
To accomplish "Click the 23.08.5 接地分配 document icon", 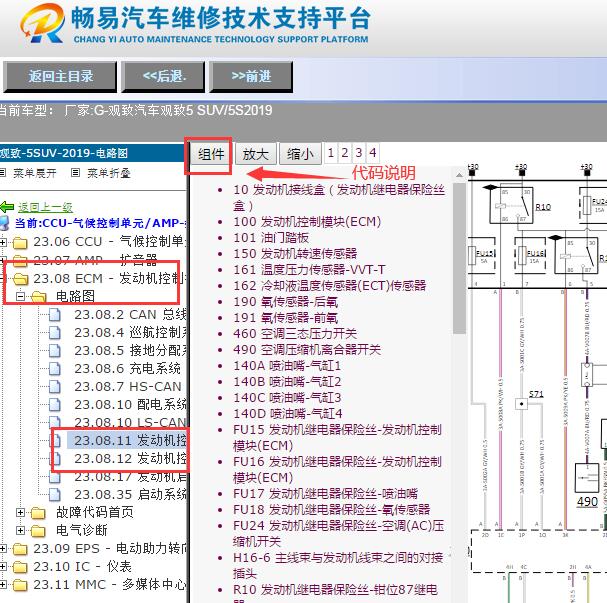I will [55, 351].
